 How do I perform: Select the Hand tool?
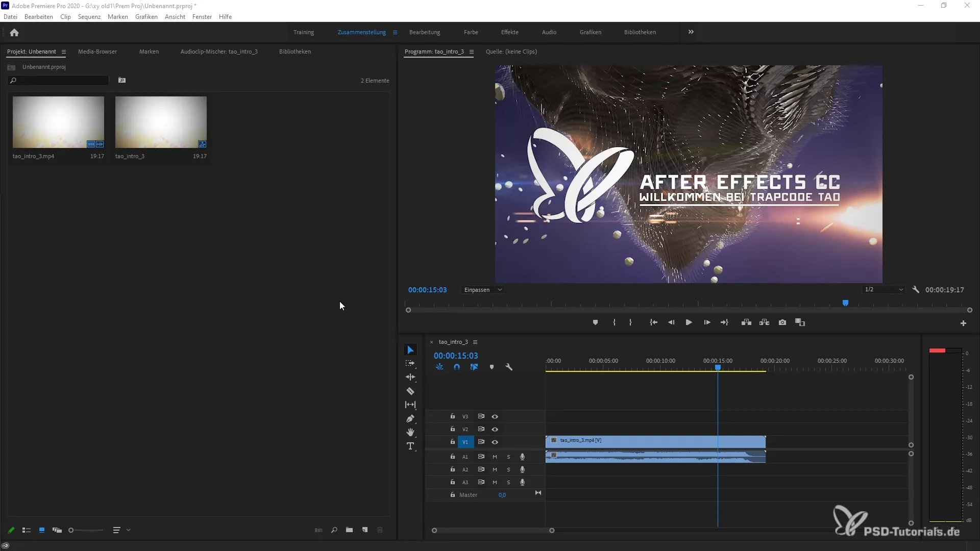(x=410, y=432)
